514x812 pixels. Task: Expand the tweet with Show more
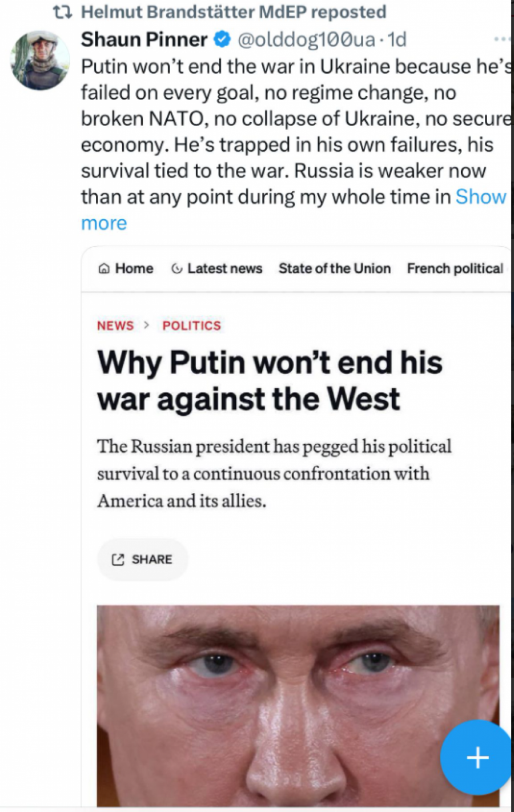point(480,197)
